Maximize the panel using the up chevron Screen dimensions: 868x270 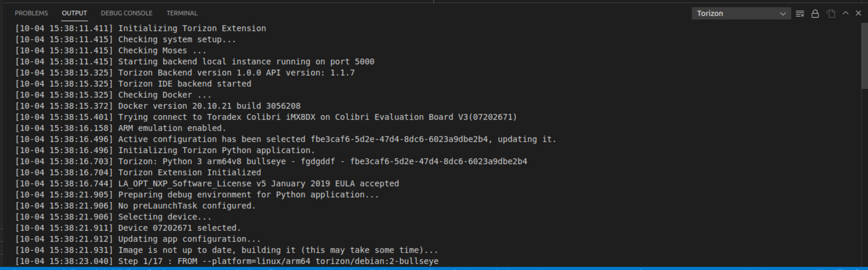pos(845,13)
